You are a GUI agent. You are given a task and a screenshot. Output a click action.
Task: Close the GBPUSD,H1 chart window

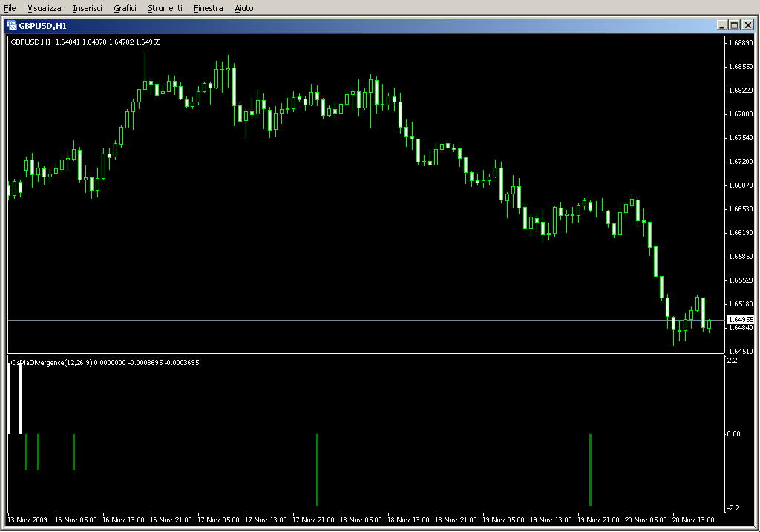coord(747,24)
